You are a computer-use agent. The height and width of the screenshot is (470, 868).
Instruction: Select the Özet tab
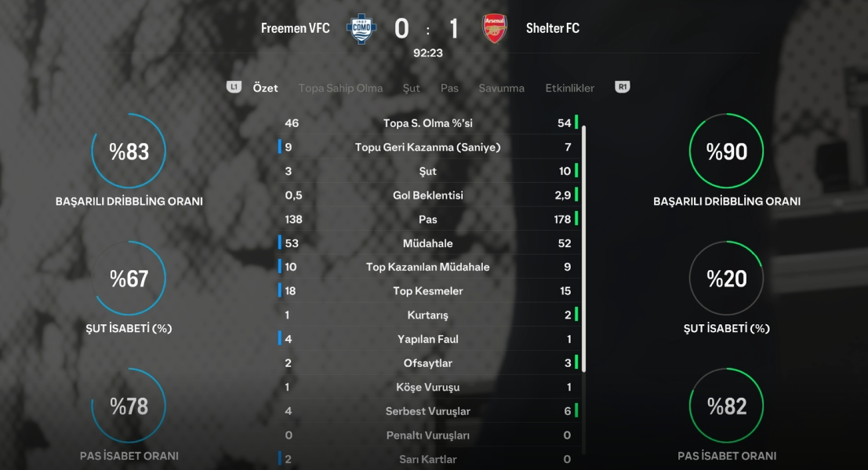(265, 88)
